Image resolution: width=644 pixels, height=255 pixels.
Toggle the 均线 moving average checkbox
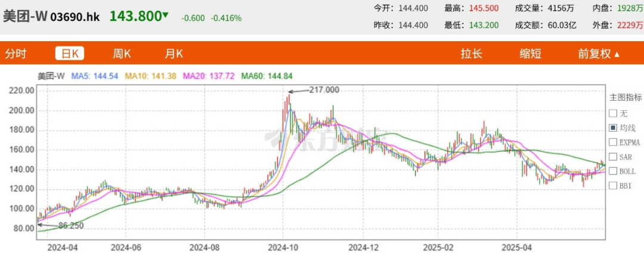tap(612, 128)
